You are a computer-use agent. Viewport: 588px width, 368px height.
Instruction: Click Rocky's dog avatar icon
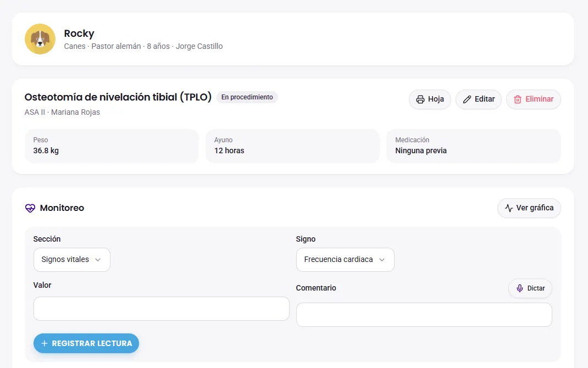click(x=40, y=39)
